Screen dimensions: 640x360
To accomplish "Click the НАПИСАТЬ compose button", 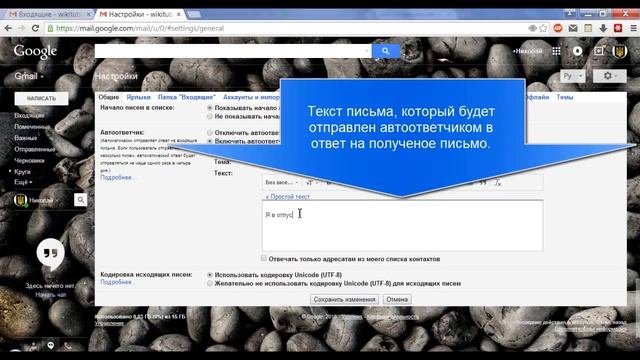I will point(41,98).
